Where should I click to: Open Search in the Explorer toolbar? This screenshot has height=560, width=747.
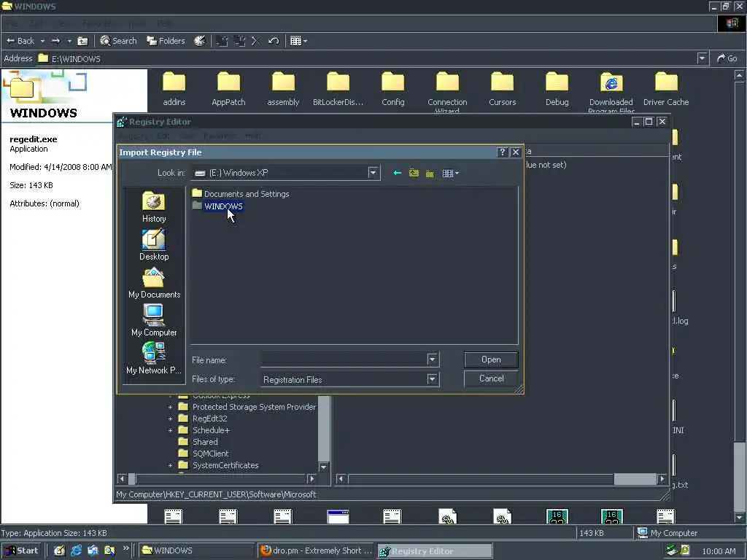click(119, 41)
